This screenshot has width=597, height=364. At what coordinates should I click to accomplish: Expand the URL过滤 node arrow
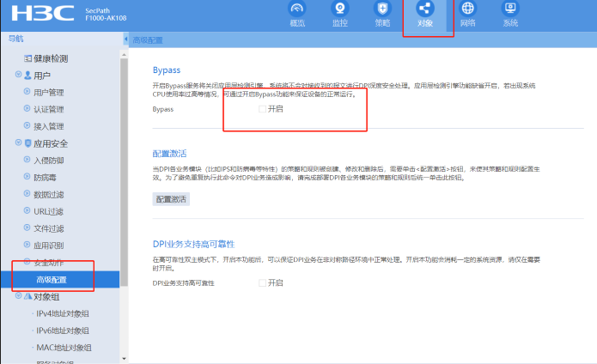click(27, 210)
